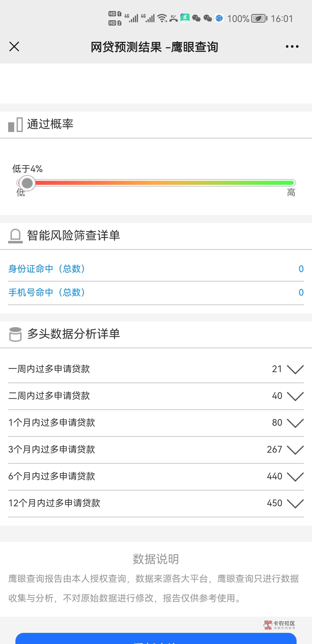Tap the Wi-Fi signal status icon
Viewport: 312px width, 644px height.
tap(162, 18)
